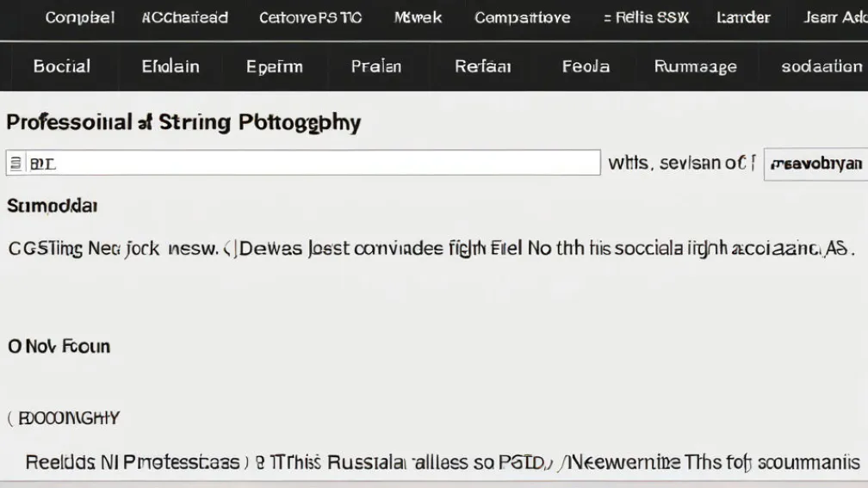
Task: Click the '( BDOCOMGHIY' label
Action: pos(63,418)
